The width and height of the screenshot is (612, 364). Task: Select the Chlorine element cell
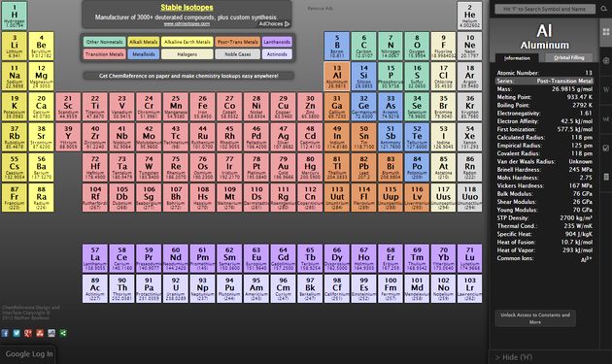point(443,76)
